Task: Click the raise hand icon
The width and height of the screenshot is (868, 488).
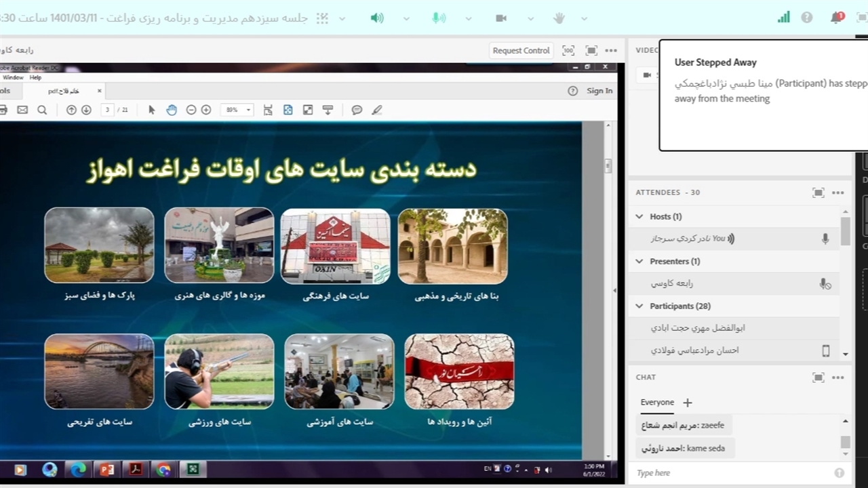Action: click(x=559, y=18)
